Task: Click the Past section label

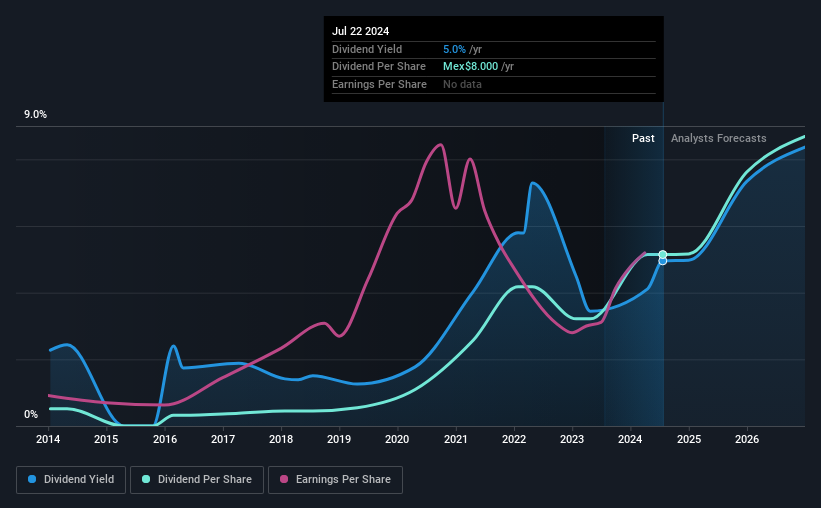Action: pyautogui.click(x=643, y=138)
